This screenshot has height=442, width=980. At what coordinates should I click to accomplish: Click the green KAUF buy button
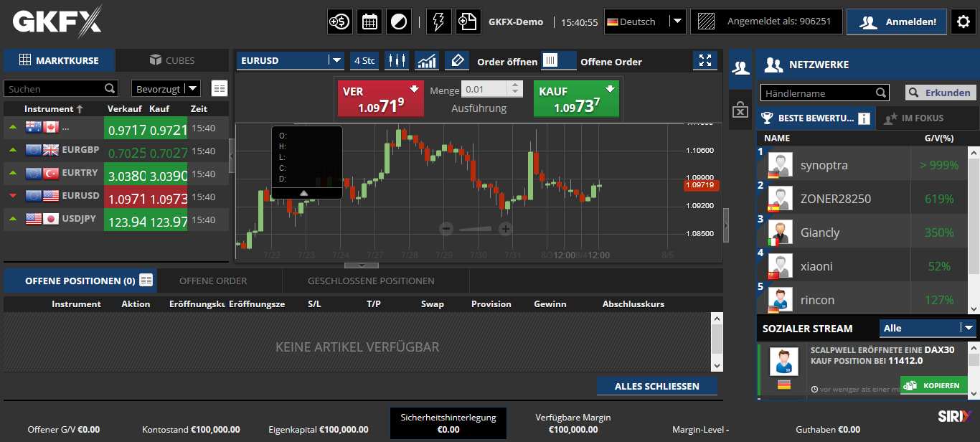point(576,98)
